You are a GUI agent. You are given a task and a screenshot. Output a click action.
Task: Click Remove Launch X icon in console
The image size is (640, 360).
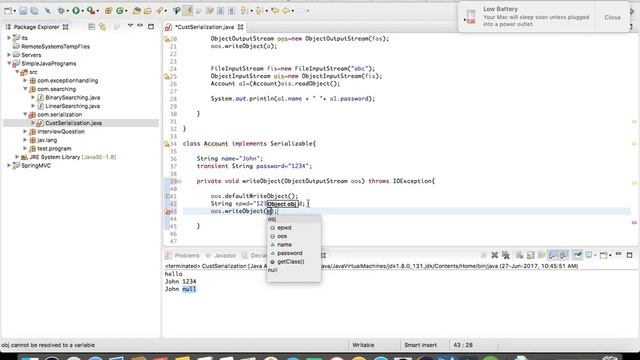(x=495, y=255)
